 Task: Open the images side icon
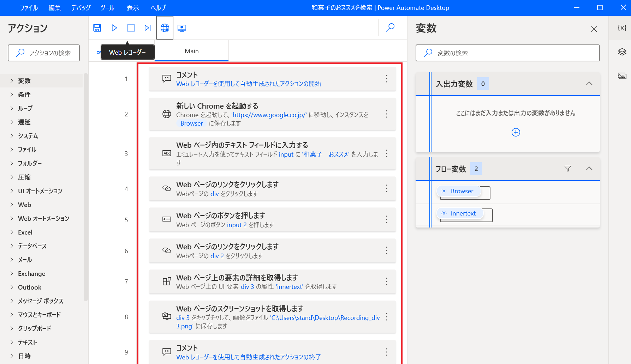(x=622, y=76)
